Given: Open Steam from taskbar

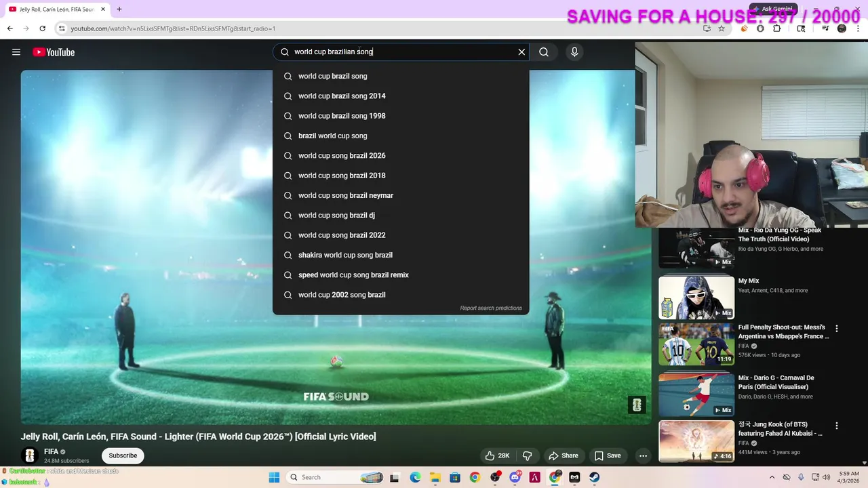Looking at the screenshot, I should click(x=595, y=477).
